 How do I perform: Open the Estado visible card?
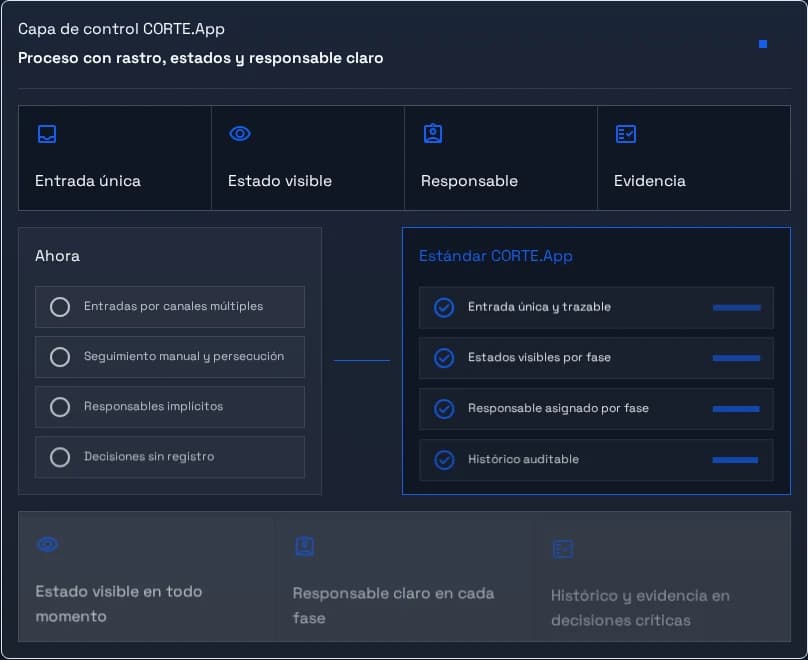[x=308, y=158]
